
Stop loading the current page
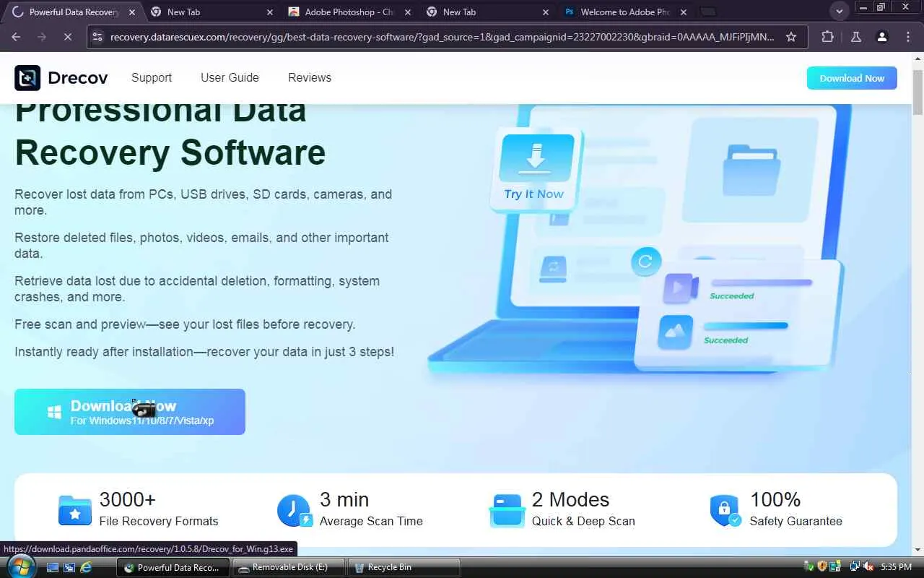pyautogui.click(x=67, y=37)
